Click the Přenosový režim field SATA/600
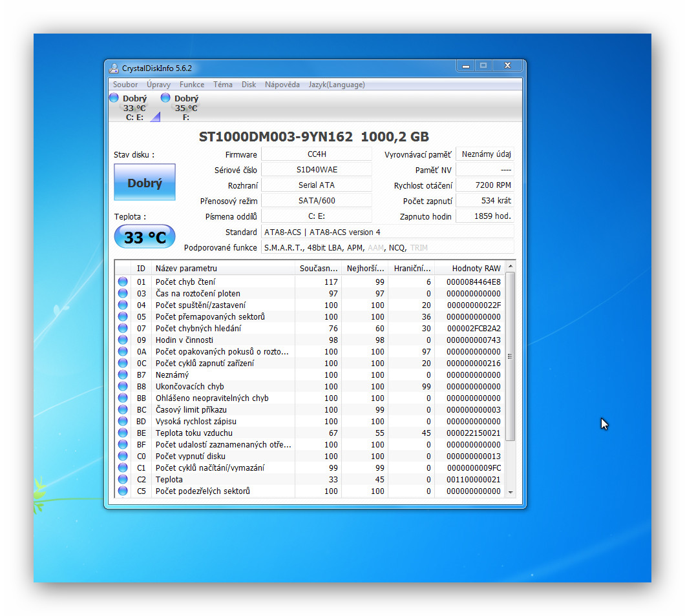Viewport: 685px width, 616px height. pos(317,200)
